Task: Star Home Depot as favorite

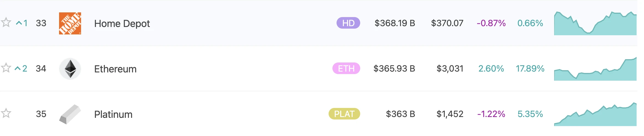Action: pyautogui.click(x=6, y=23)
